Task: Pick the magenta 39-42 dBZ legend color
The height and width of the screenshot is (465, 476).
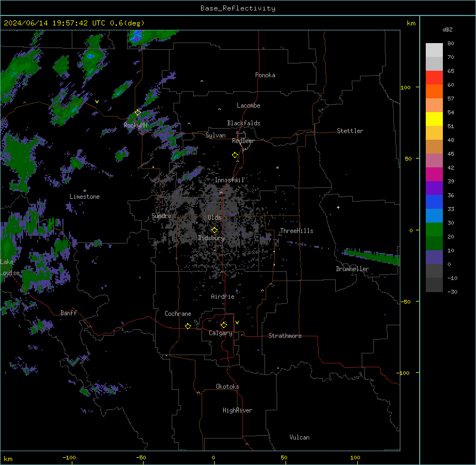Action: [x=434, y=174]
